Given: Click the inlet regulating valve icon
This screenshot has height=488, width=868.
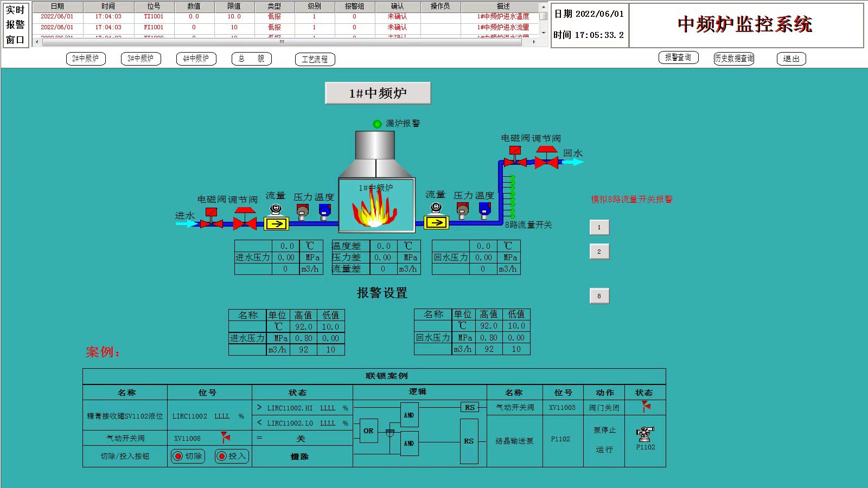Looking at the screenshot, I should 245,219.
